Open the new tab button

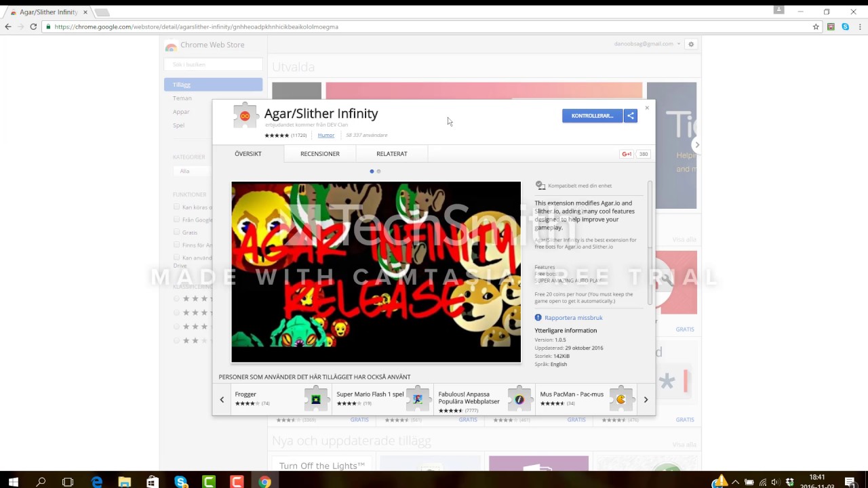(102, 12)
